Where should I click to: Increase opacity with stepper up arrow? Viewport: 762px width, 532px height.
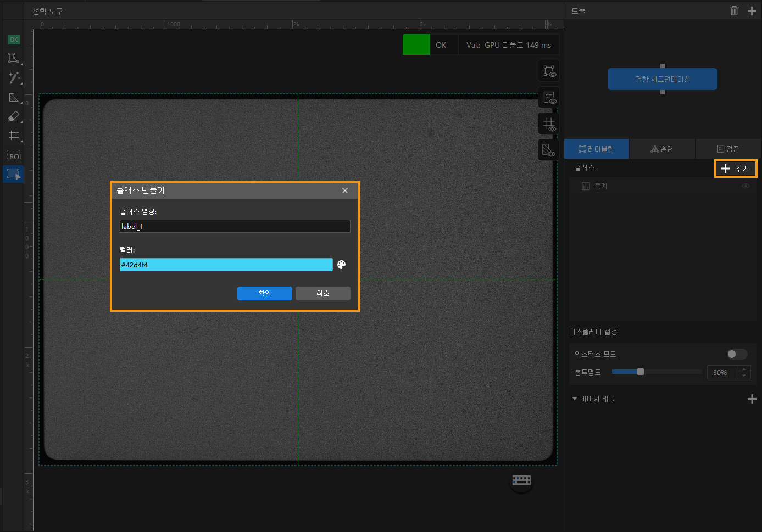tap(744, 369)
